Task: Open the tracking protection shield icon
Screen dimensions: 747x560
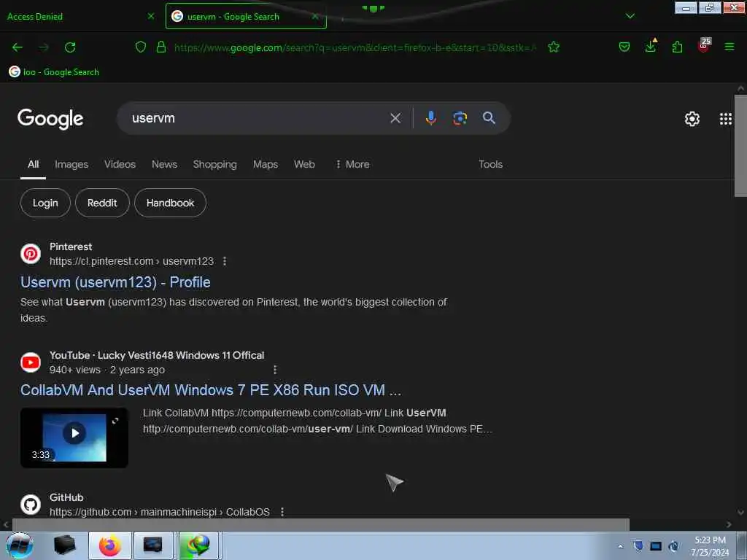Action: [141, 47]
